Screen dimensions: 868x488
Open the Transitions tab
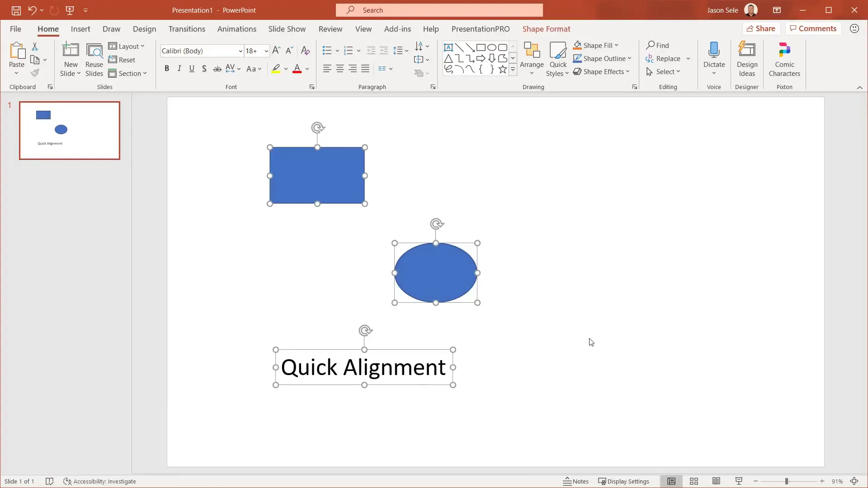point(187,29)
